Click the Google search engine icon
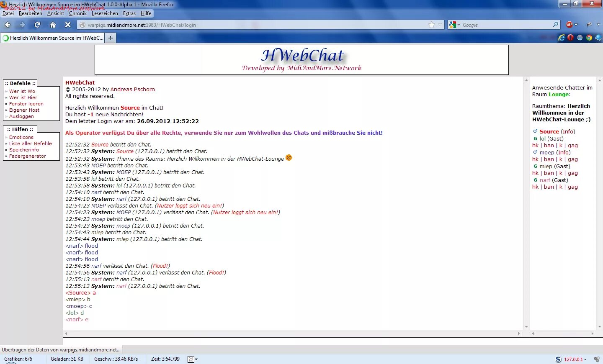Screen dimensions: 603x364 (452, 25)
